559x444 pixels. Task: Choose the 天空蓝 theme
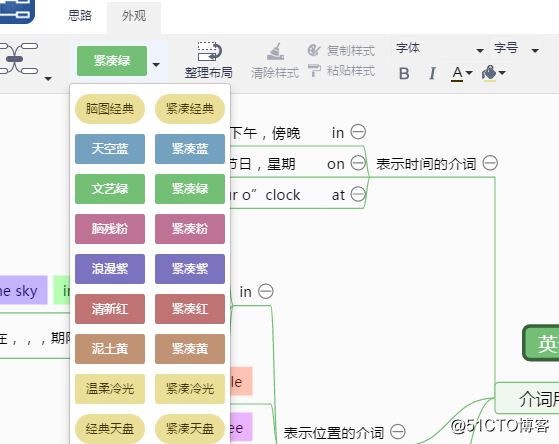tap(110, 149)
